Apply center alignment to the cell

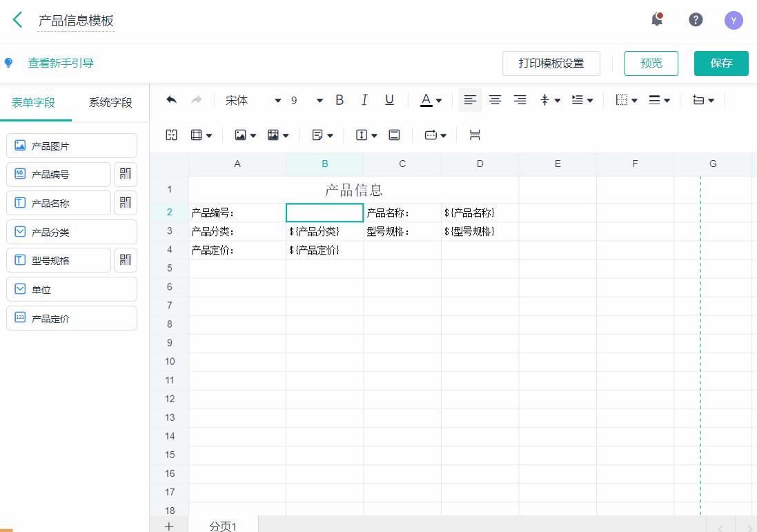tap(495, 99)
